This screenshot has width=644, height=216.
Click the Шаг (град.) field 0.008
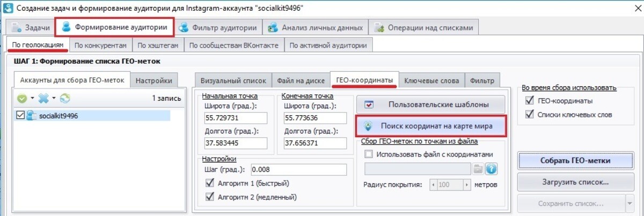click(298, 169)
